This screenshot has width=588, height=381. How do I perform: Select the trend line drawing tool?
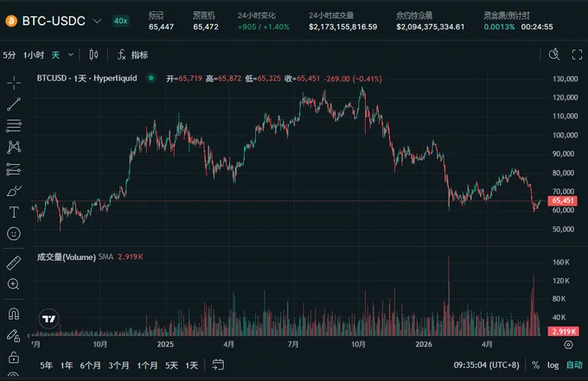pyautogui.click(x=14, y=105)
